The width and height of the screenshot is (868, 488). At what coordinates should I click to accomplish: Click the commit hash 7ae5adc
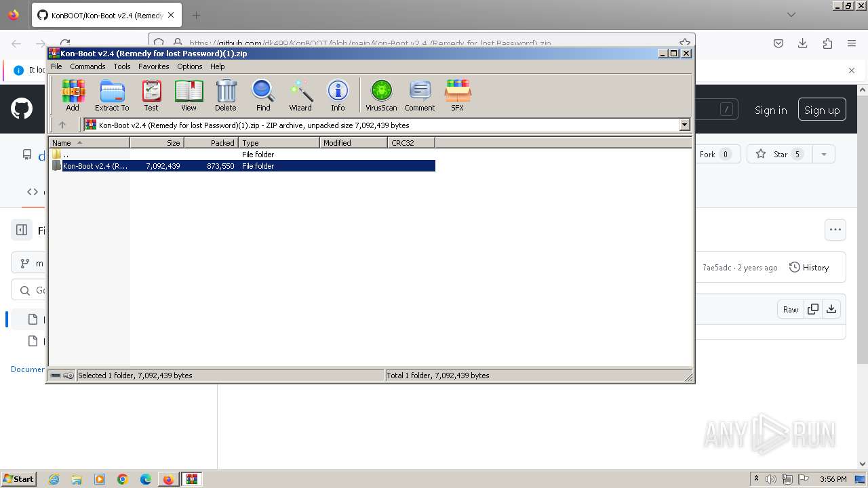point(717,268)
